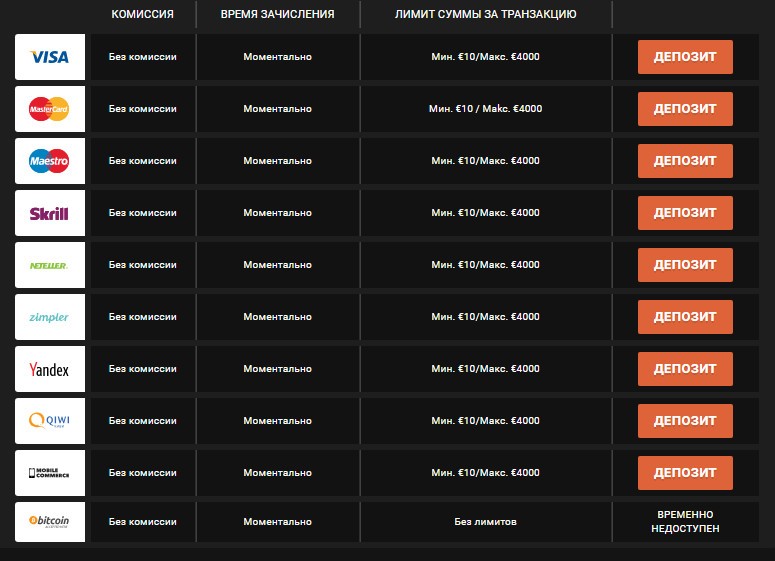Pick the Skrill payment logo
The image size is (775, 561).
50,213
